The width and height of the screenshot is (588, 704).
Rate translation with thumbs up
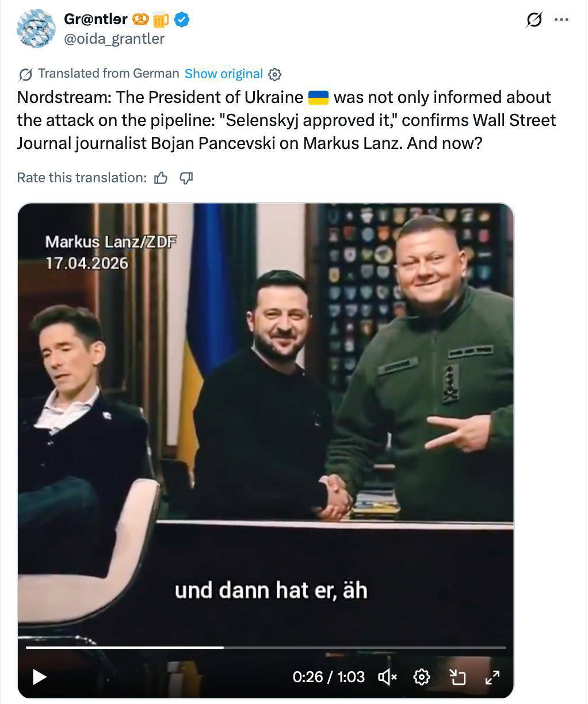(x=161, y=178)
